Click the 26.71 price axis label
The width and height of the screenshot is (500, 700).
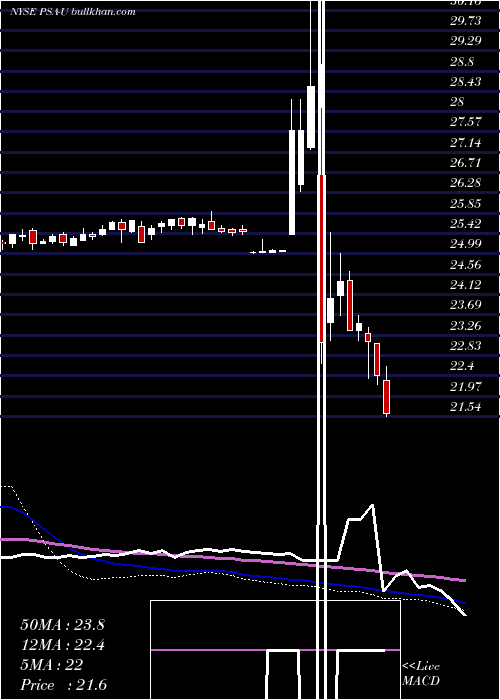tap(466, 162)
